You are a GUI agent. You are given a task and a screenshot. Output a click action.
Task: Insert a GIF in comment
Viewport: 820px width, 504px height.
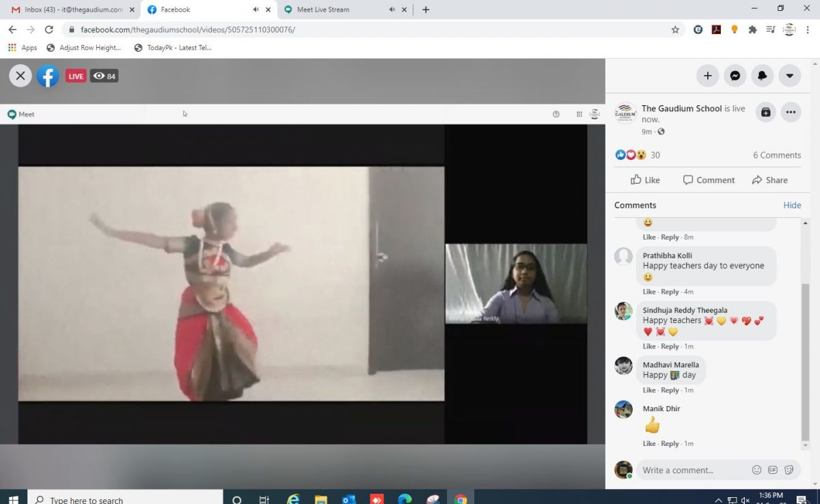point(773,470)
